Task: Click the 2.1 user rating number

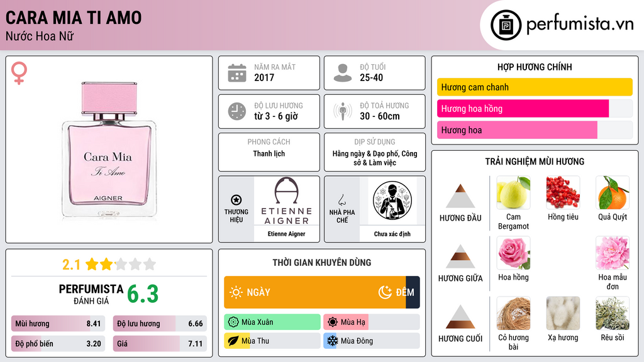Action: click(x=71, y=265)
